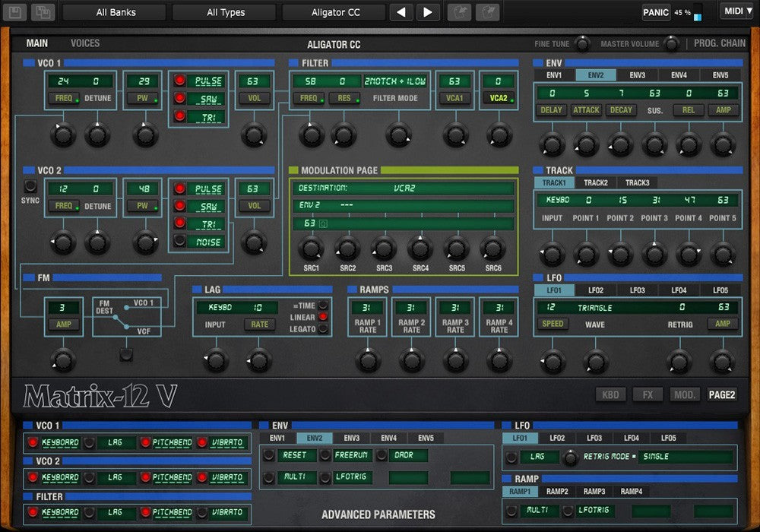Screen dimensions: 760x532
Task: Click the envelope ATTACK knob
Action: pos(586,144)
